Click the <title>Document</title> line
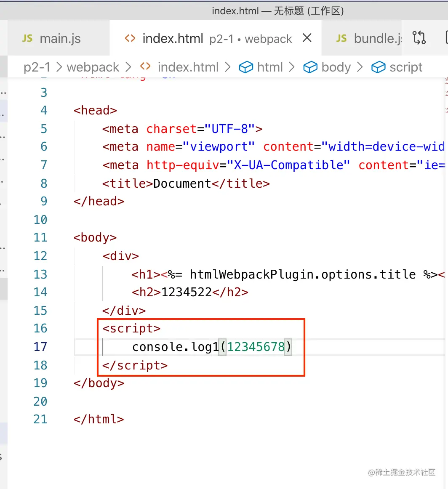Screen dimensions: 448x489 pos(186,183)
